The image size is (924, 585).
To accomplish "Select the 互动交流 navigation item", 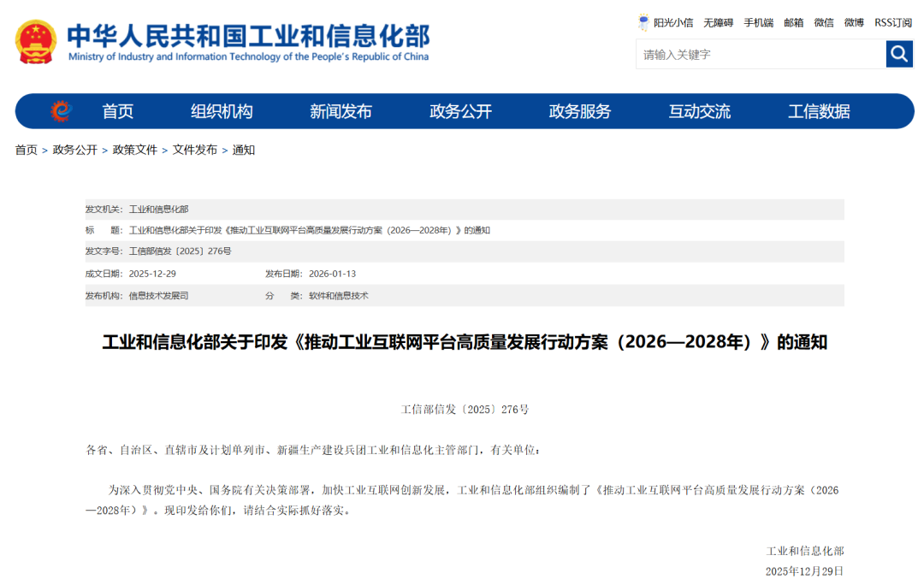I will (x=700, y=111).
